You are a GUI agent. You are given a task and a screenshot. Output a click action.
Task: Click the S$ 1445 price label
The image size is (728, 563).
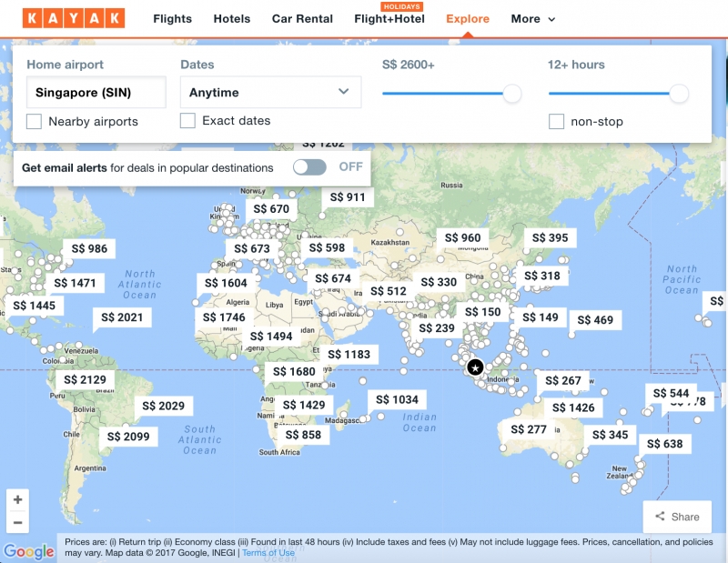pyautogui.click(x=34, y=306)
